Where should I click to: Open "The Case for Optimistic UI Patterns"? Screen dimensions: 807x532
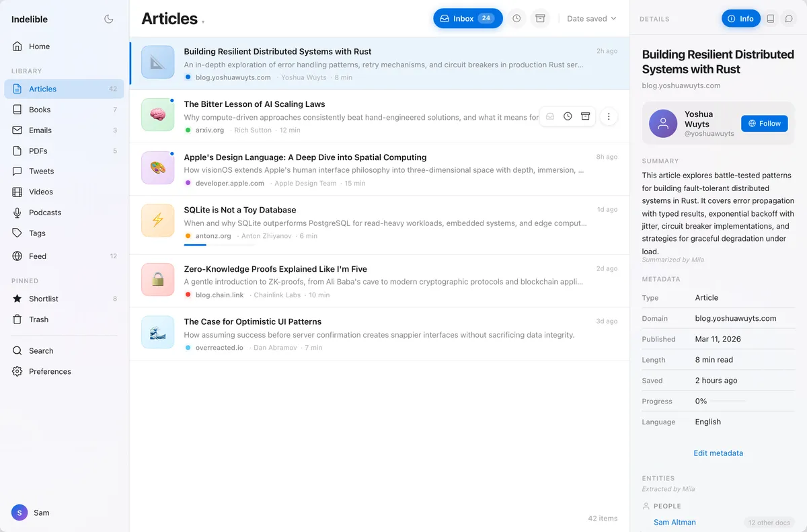point(253,321)
